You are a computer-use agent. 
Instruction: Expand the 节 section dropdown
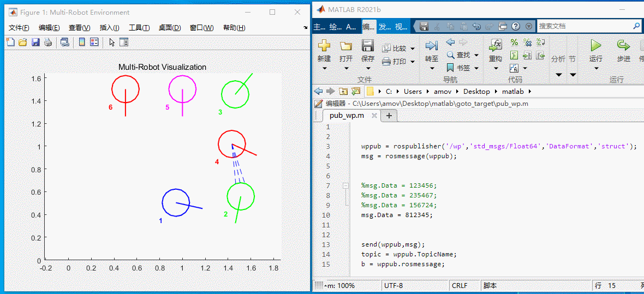573,75
